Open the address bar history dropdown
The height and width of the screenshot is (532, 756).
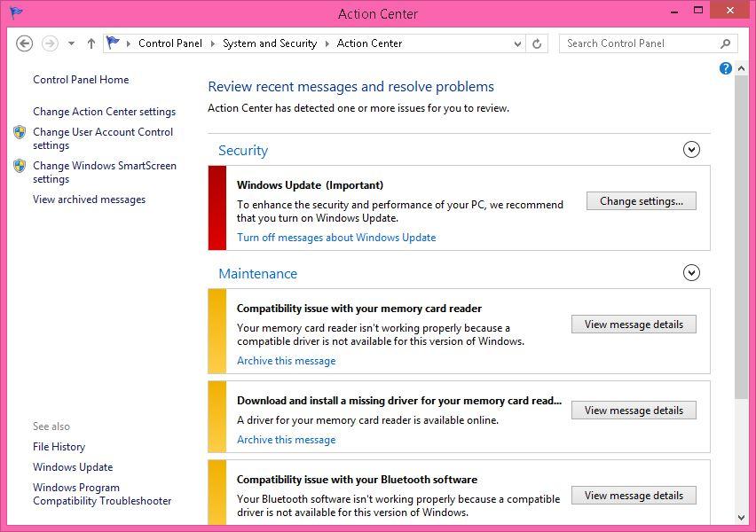[517, 43]
